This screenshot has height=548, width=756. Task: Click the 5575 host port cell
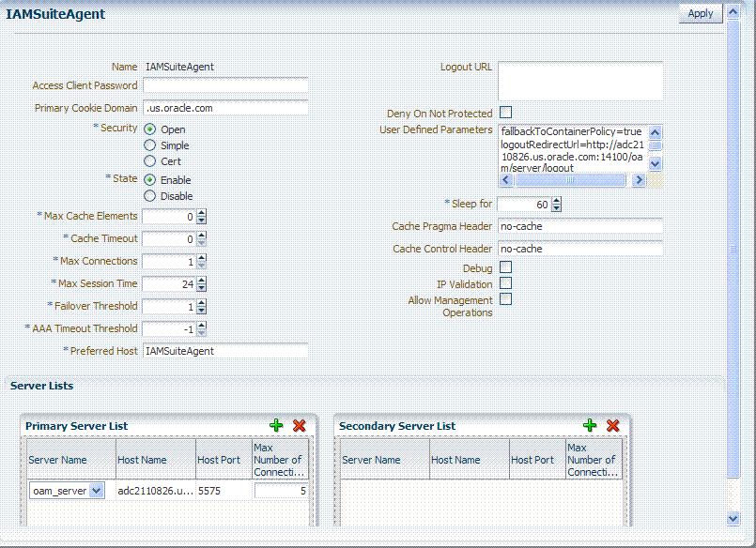(x=224, y=491)
